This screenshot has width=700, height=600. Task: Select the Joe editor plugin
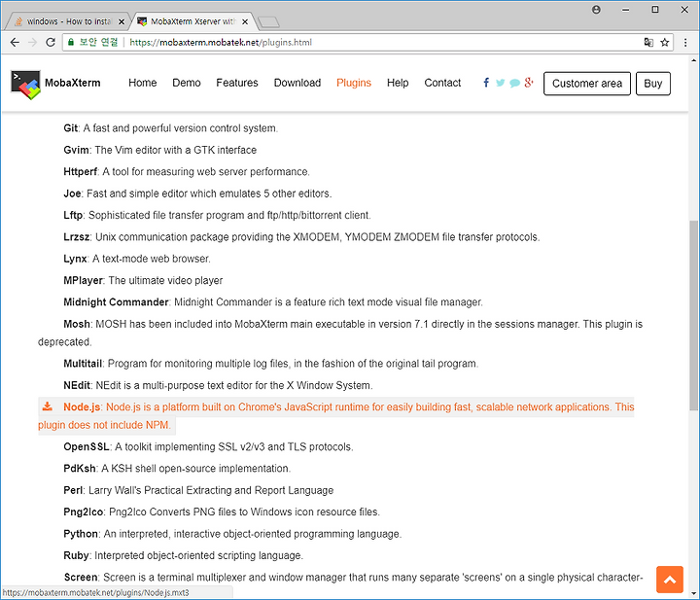click(x=197, y=194)
